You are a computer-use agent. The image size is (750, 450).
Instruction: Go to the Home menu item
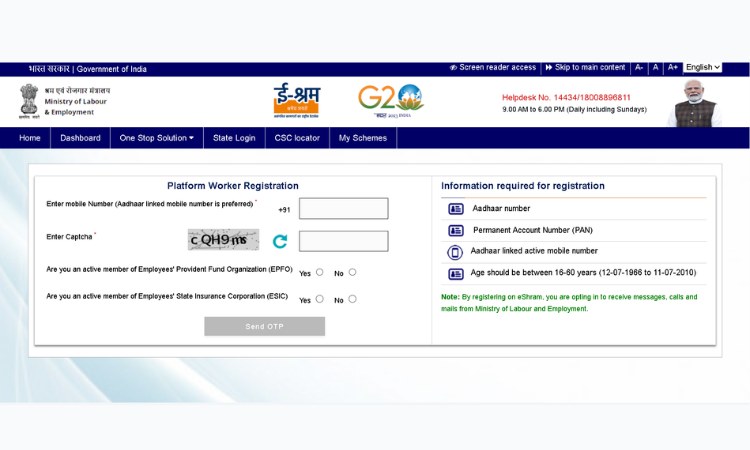click(30, 138)
